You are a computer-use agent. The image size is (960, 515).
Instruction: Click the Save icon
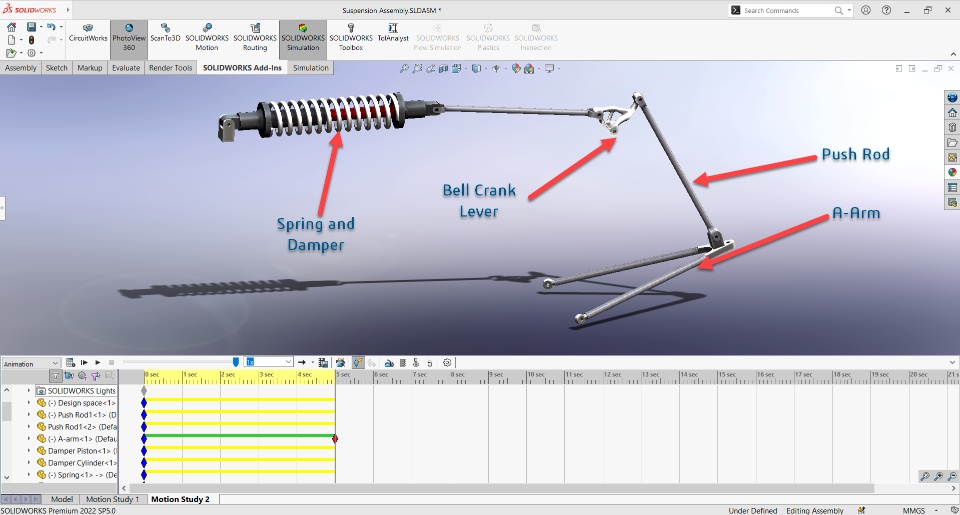click(31, 27)
